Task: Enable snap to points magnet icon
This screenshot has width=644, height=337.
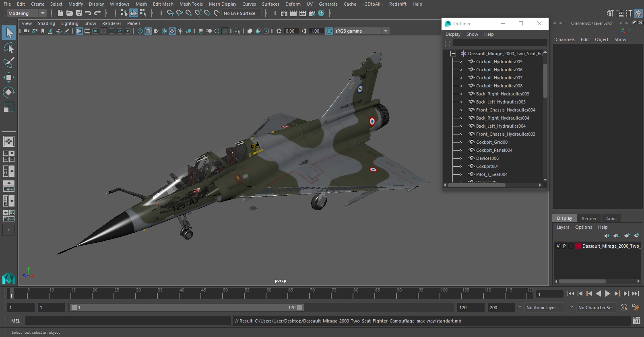Action: (189, 13)
